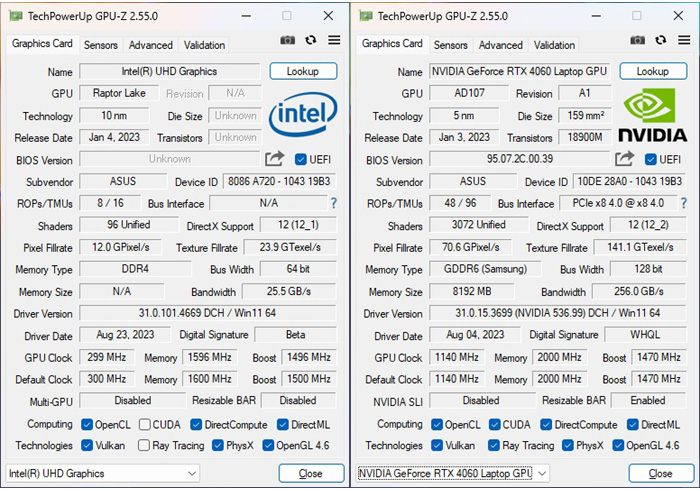Click the screenshot camera icon in NVIDIA GPU-Z window

tap(638, 40)
